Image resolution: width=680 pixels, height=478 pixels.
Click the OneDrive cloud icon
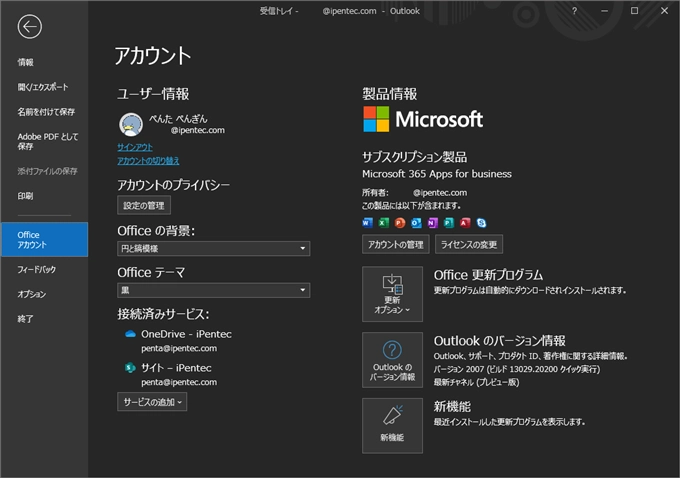click(130, 334)
